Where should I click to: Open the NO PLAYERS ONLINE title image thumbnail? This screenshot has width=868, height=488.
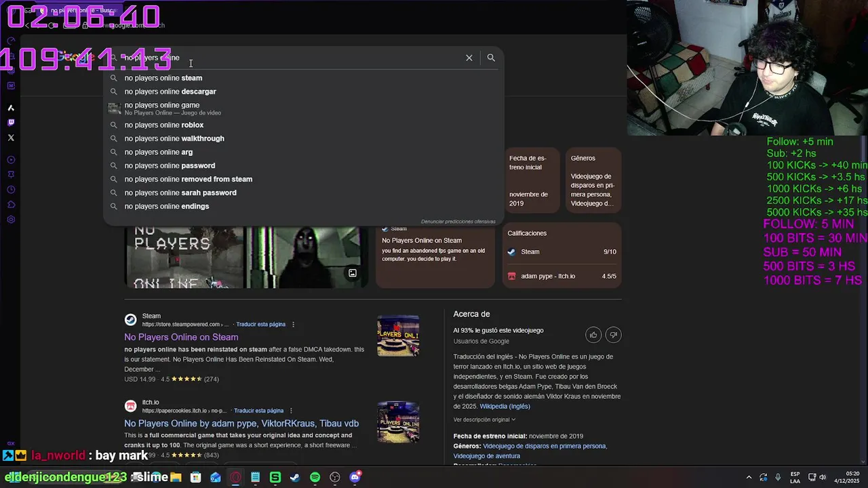click(x=184, y=256)
